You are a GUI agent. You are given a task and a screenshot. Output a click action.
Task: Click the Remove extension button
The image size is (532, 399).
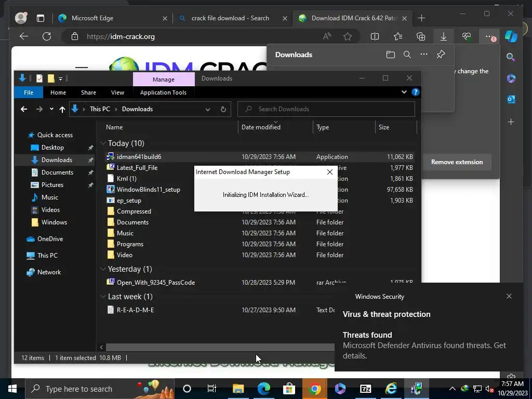tap(457, 162)
